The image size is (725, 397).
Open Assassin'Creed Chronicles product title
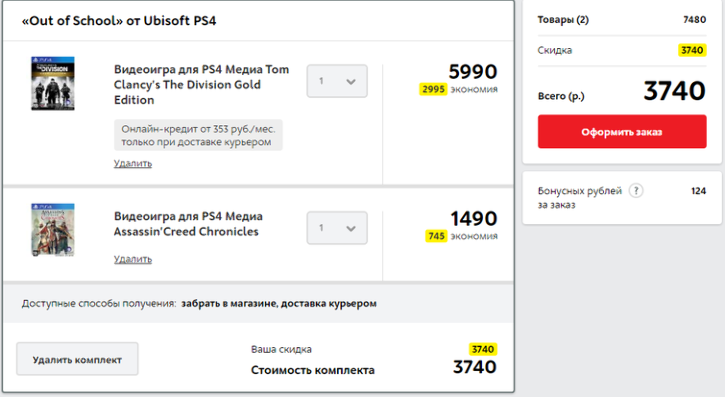click(188, 224)
